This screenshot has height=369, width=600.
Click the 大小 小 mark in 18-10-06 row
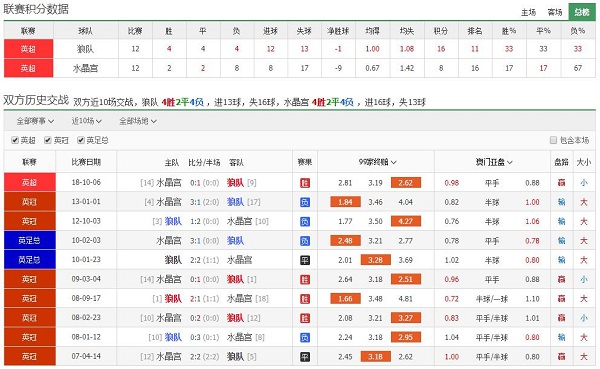click(584, 183)
